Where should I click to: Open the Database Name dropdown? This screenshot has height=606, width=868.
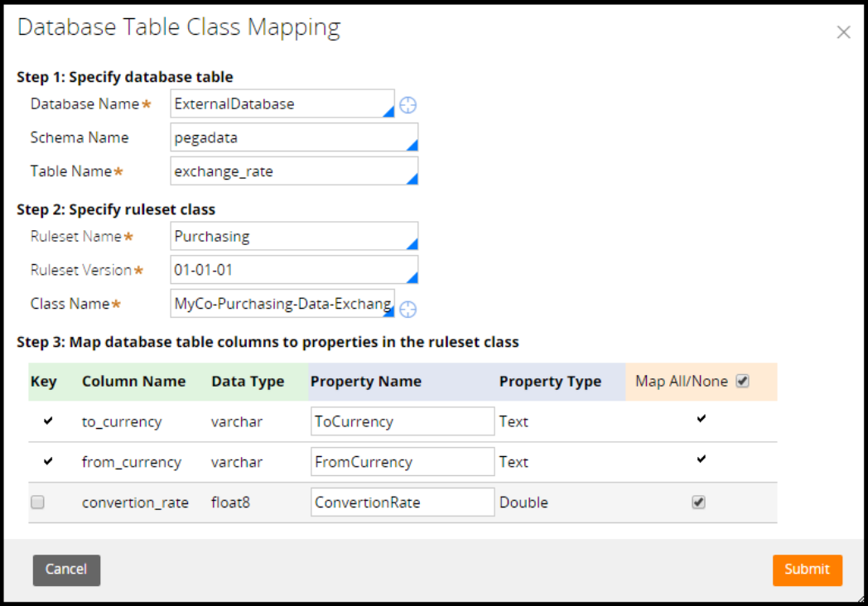(x=282, y=104)
